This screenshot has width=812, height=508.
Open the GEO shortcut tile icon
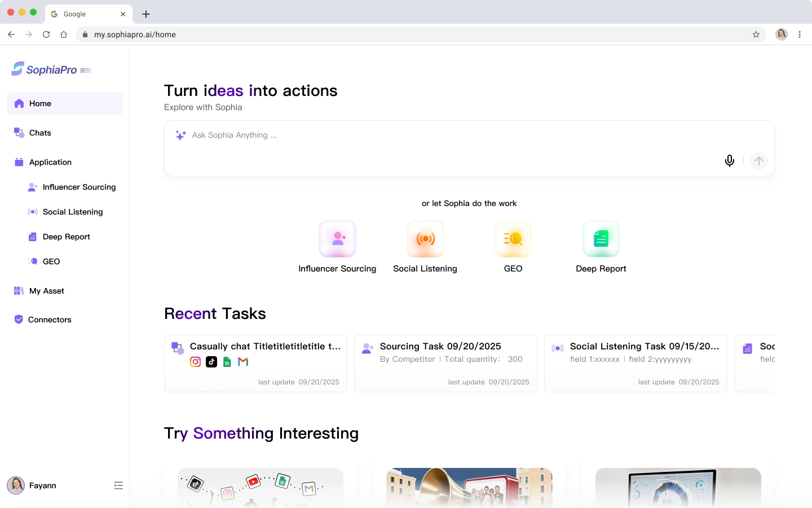point(513,239)
